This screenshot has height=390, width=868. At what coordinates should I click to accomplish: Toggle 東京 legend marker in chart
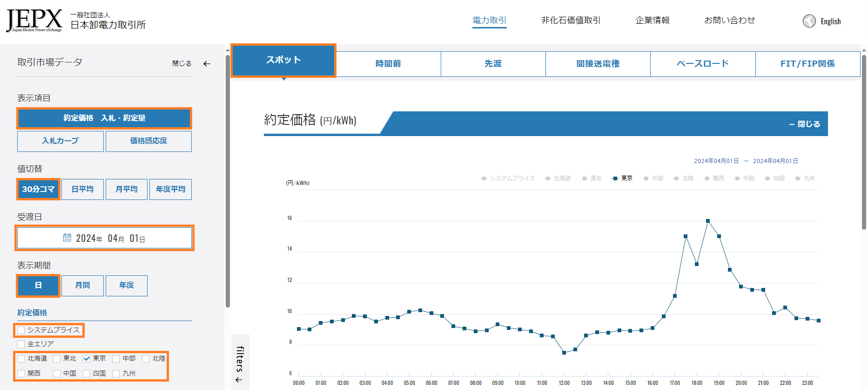coord(615,178)
